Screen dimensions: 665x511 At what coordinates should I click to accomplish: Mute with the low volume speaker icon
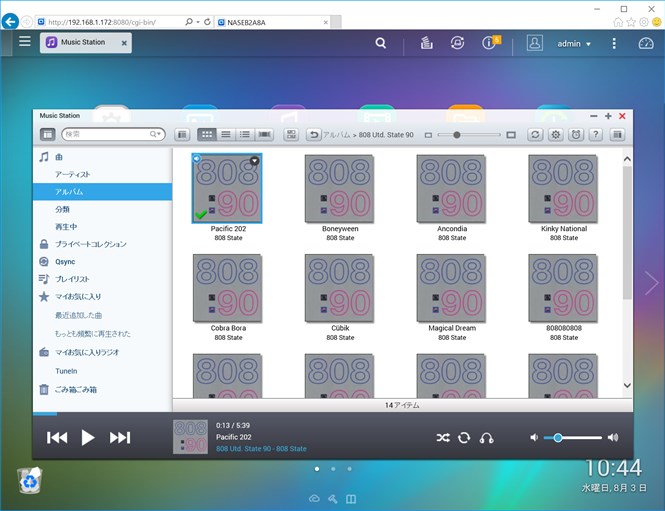pyautogui.click(x=534, y=437)
